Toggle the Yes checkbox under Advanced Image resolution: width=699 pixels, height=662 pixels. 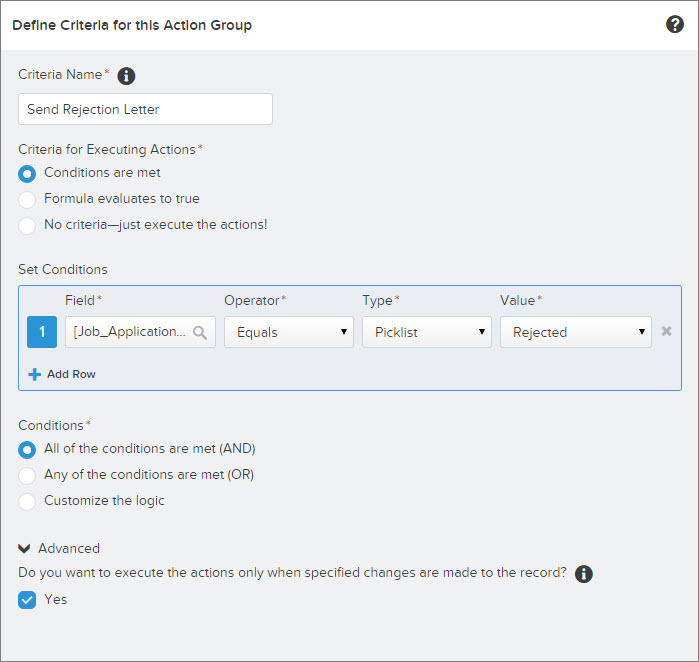tap(27, 600)
